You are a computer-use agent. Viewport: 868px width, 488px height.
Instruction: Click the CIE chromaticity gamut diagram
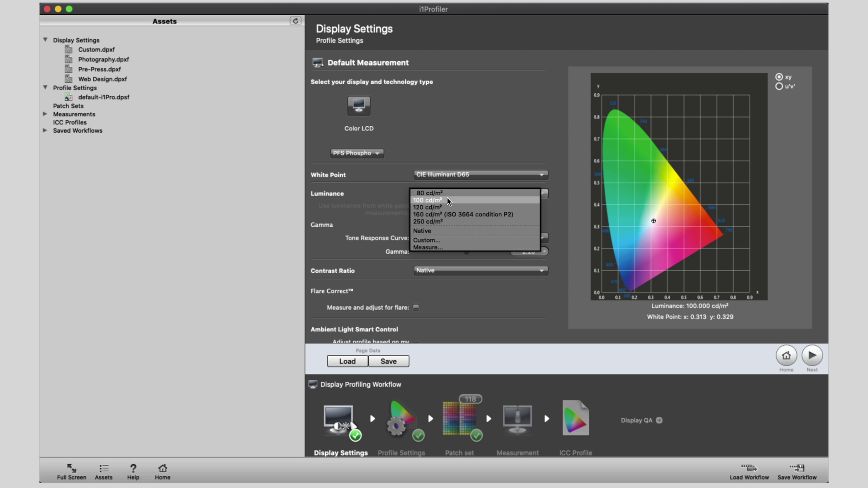click(x=679, y=187)
